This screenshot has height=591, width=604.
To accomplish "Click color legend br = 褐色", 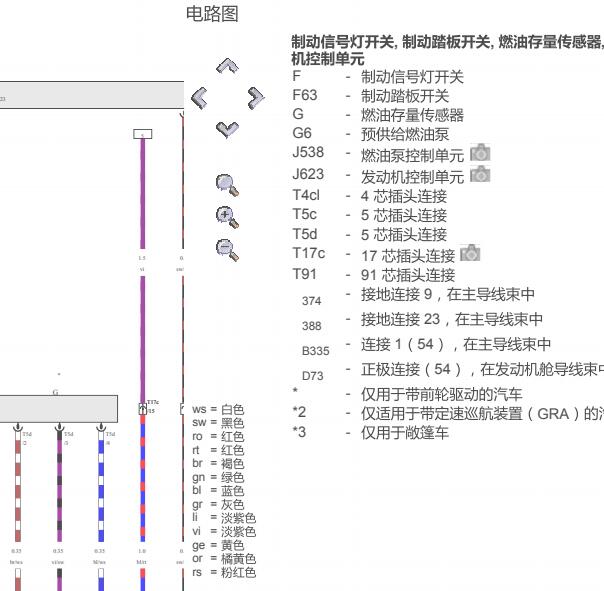I will tap(218, 463).
